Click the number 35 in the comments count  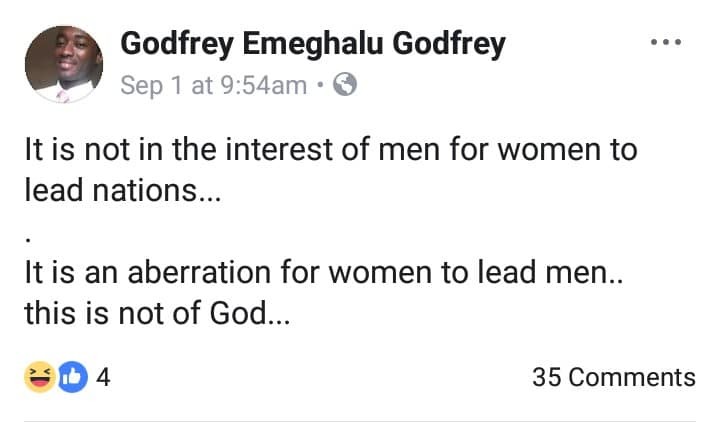548,377
